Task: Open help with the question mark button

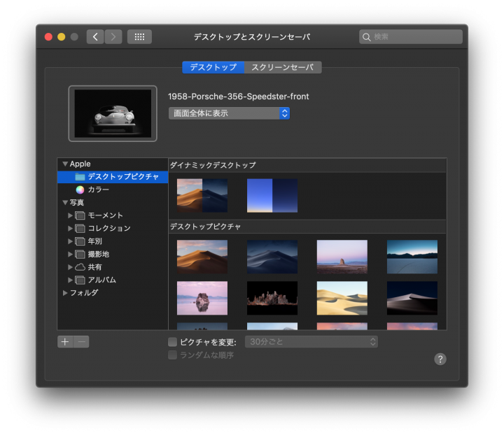Action: [440, 359]
